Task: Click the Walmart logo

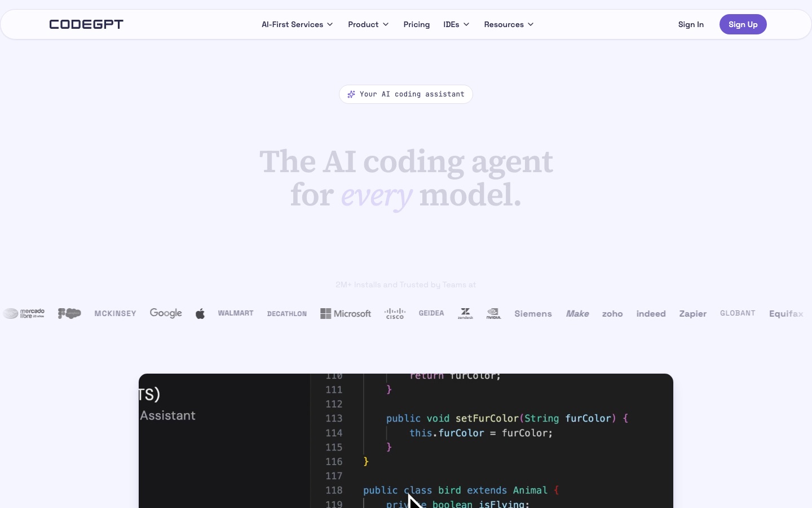Action: pos(236,313)
